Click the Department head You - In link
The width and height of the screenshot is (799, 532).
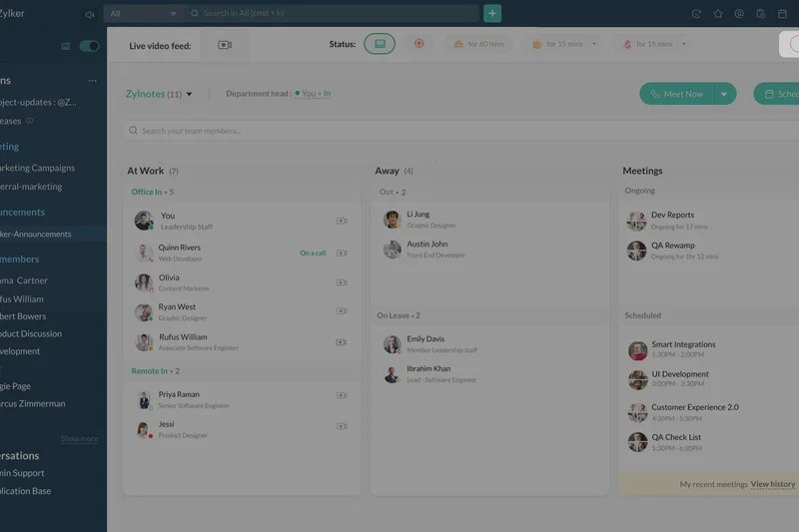[313, 94]
